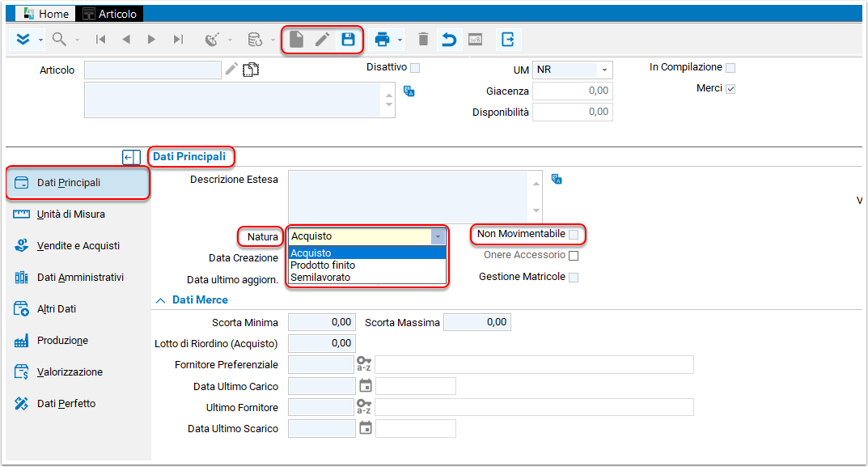This screenshot has width=868, height=467.
Task: Click the copy icon beside the Articolo field
Action: pyautogui.click(x=251, y=70)
